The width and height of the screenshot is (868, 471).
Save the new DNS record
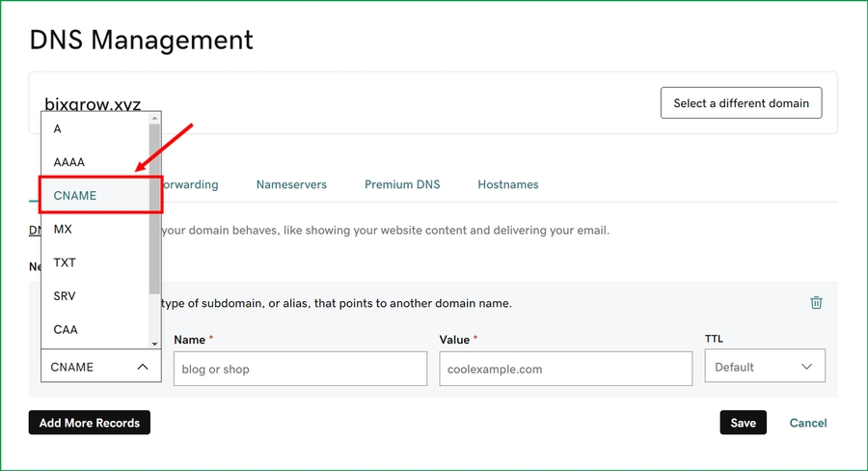pos(743,423)
